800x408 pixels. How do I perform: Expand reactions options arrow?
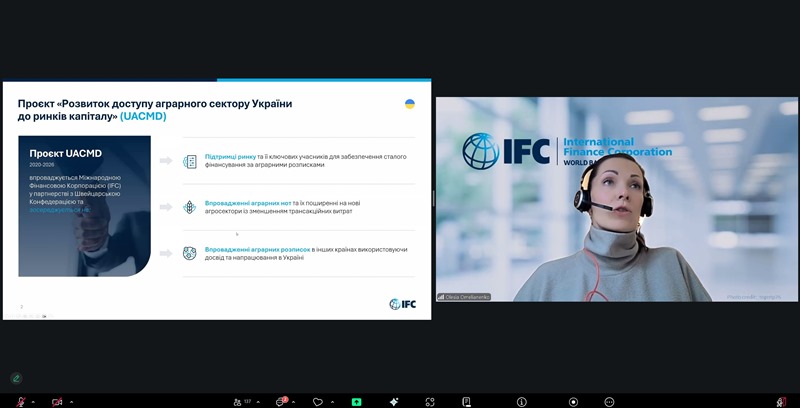tap(333, 402)
